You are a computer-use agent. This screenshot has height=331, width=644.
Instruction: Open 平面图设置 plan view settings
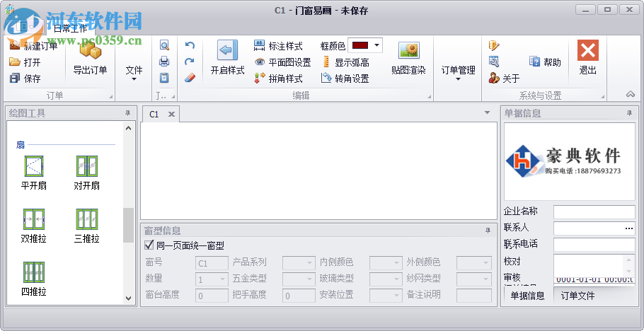click(x=282, y=62)
